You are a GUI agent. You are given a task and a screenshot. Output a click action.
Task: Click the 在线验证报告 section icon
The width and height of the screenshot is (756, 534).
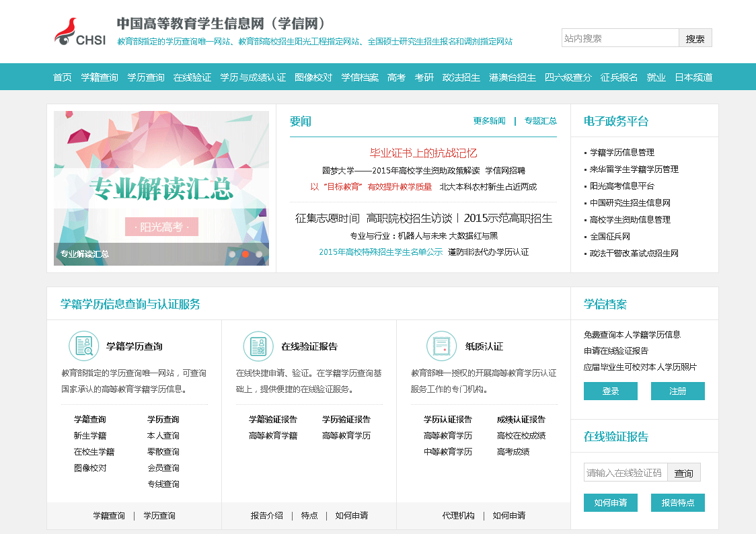click(x=258, y=346)
